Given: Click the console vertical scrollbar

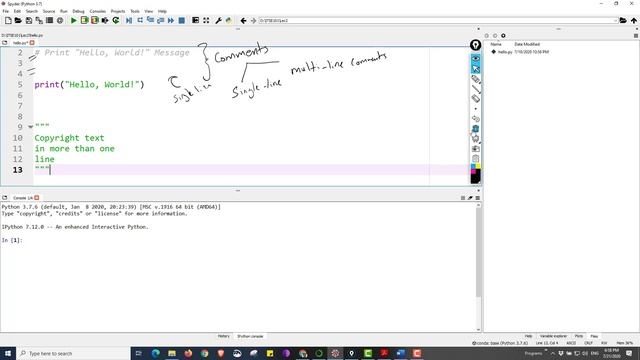Looking at the screenshot, I should click(x=478, y=252).
